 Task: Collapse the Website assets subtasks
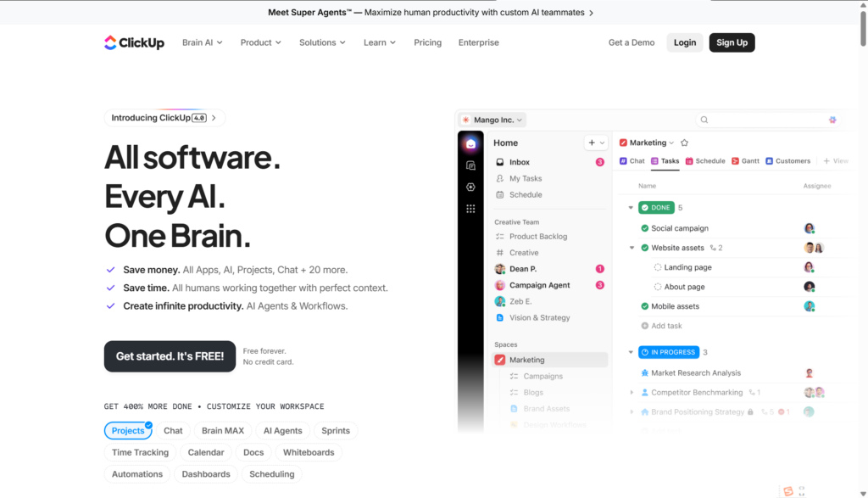tap(632, 248)
